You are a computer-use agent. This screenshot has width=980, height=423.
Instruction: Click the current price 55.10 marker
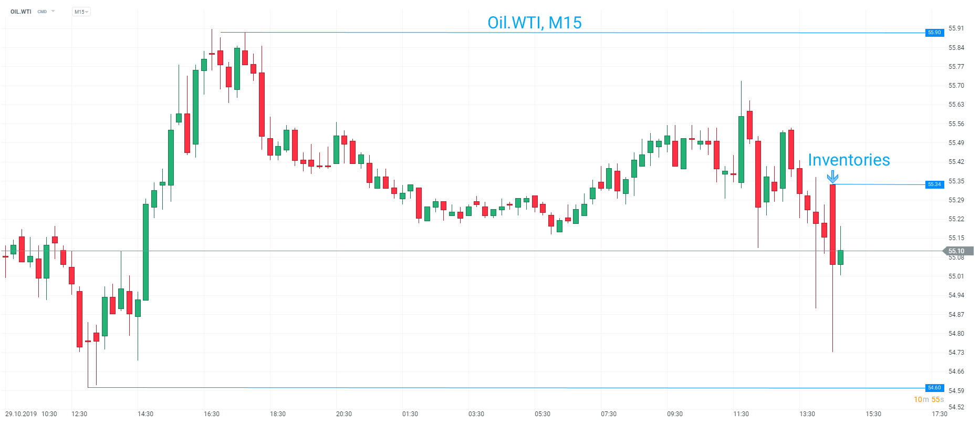click(x=956, y=251)
